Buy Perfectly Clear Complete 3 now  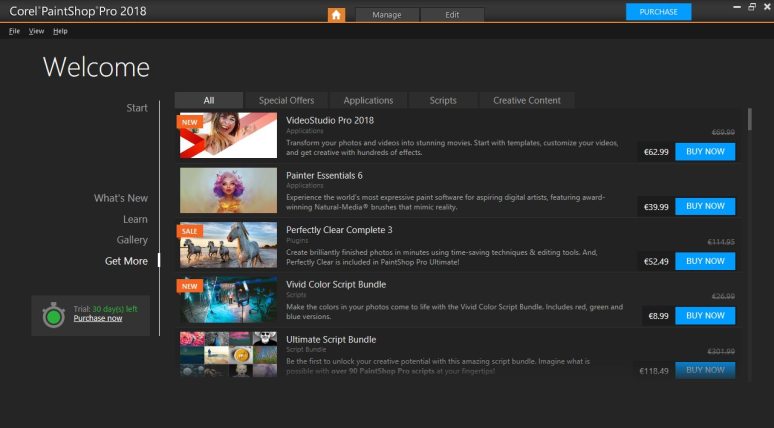[705, 261]
